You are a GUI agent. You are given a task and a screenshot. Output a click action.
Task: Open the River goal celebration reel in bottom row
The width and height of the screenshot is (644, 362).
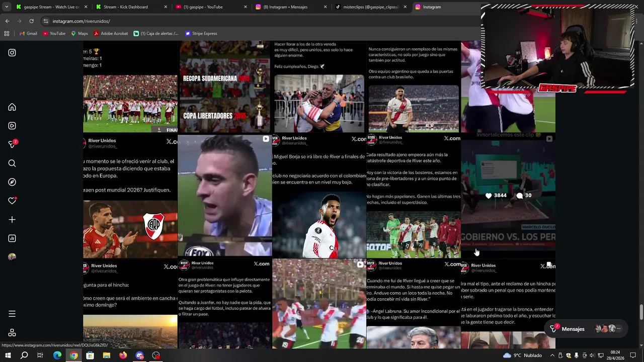[x=319, y=304]
